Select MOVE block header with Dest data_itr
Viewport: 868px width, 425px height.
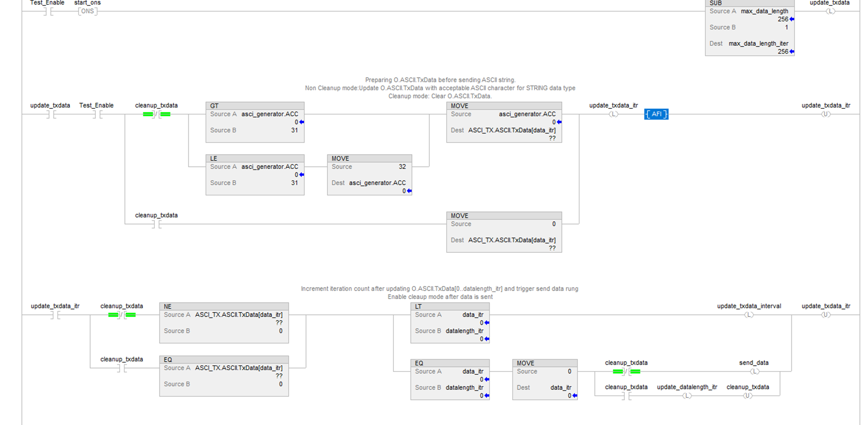tap(545, 363)
